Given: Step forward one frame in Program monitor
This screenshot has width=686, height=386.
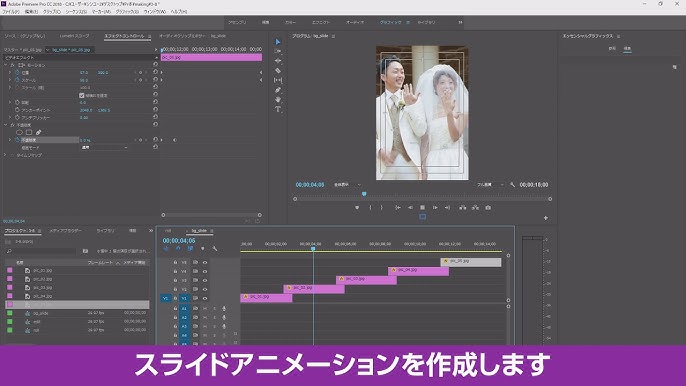Looking at the screenshot, I should [x=435, y=207].
